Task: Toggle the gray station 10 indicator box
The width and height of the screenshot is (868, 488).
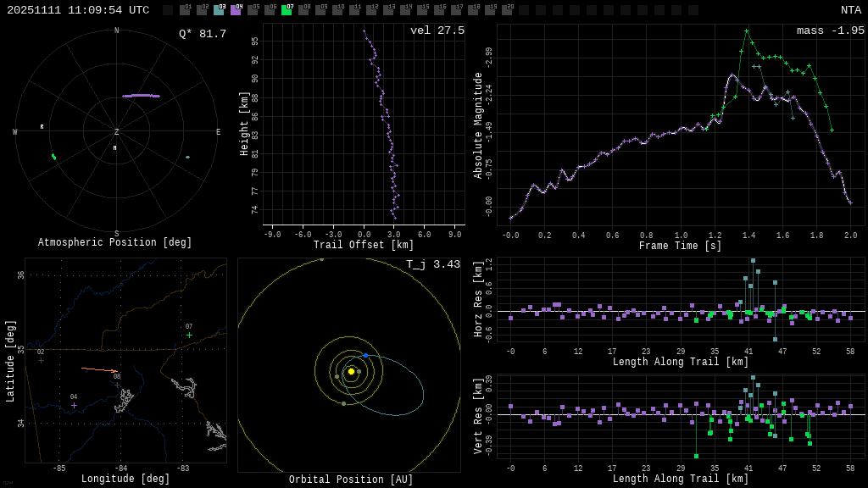Action: pyautogui.click(x=337, y=10)
